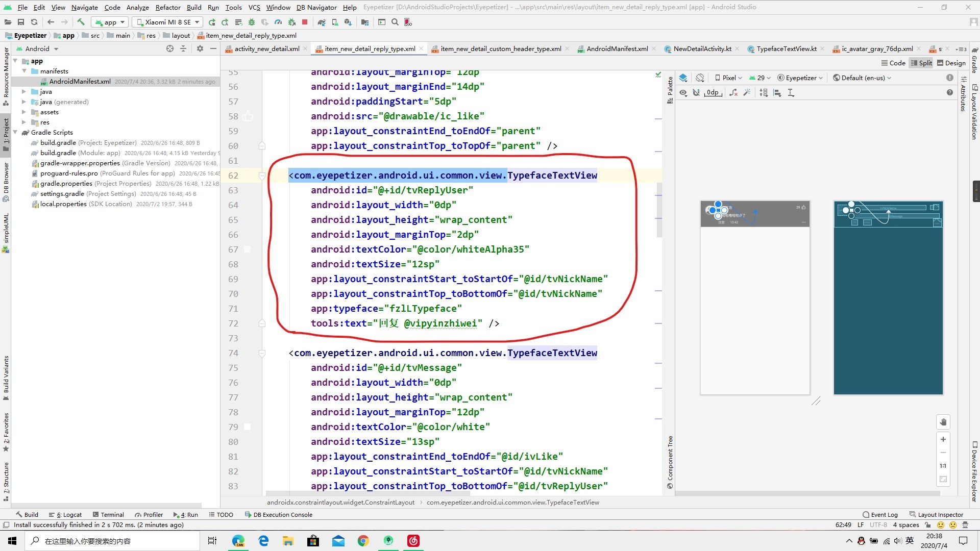Click the whiteAlpha35 color swatch in gutter
980x551 pixels.
[x=248, y=249]
